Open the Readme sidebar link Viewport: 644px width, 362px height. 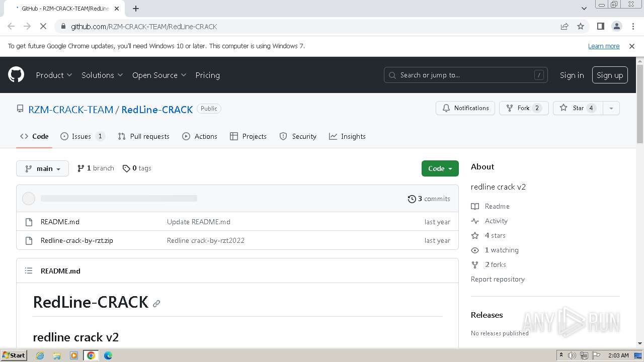point(491,206)
